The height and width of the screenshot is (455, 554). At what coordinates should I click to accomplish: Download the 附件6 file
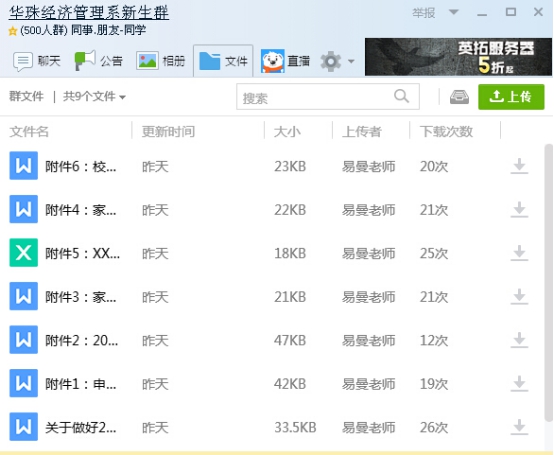pos(519,166)
